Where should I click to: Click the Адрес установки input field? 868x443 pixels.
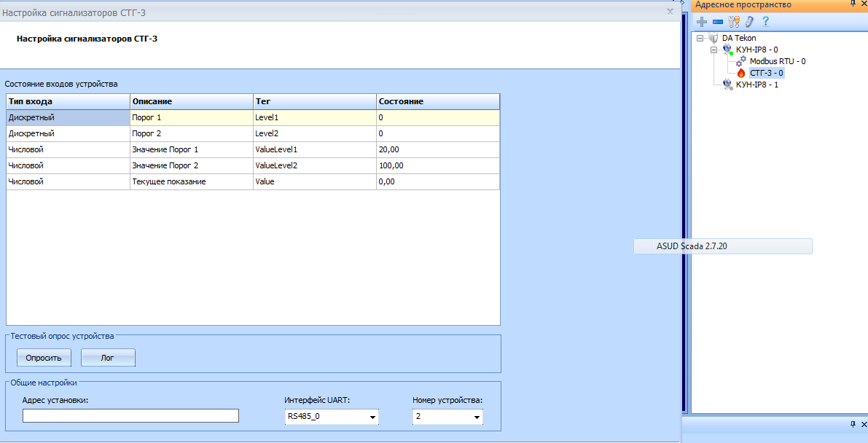coord(131,416)
